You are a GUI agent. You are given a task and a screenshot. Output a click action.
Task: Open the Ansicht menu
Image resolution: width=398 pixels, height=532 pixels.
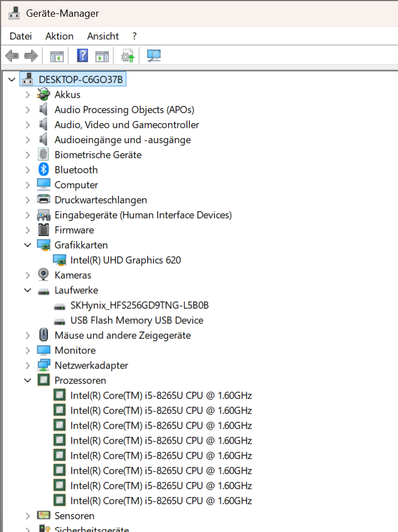coord(103,36)
